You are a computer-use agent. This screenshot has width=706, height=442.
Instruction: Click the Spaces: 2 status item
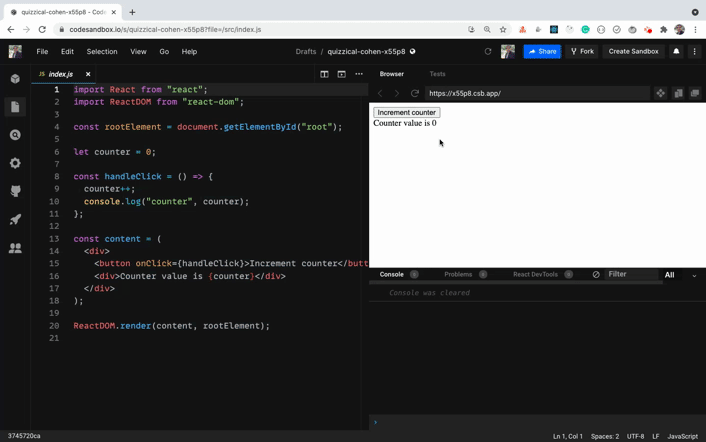(605, 436)
